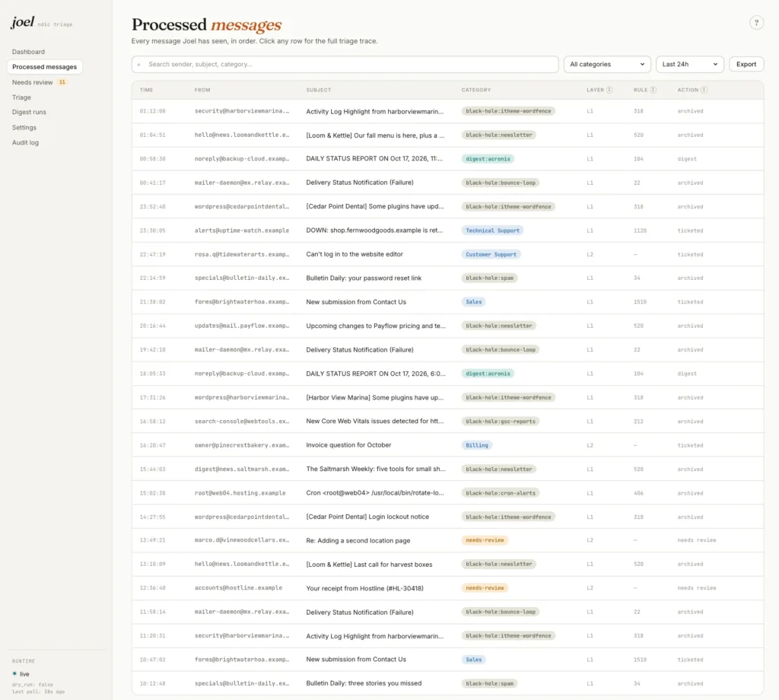Click the Needs review count badge 11
The image size is (779, 700).
62,82
